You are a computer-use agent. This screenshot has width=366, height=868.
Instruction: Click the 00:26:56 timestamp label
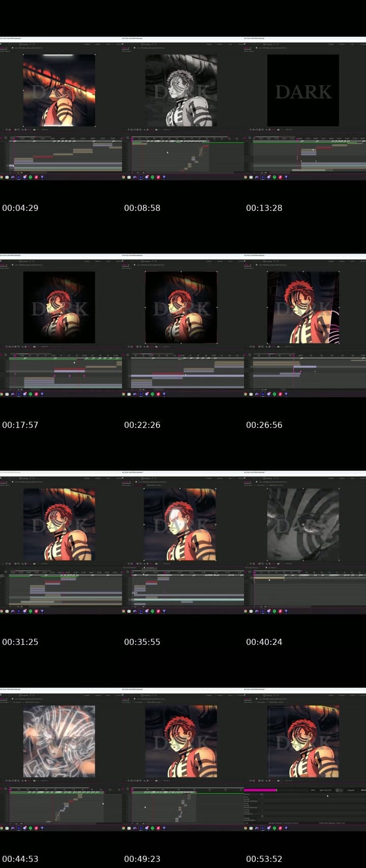tap(264, 425)
